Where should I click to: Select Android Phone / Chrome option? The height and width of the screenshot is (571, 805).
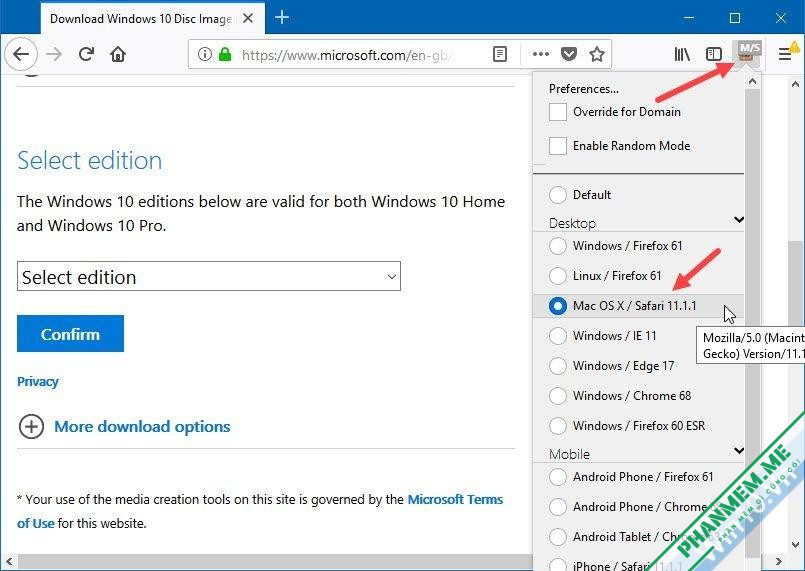coord(558,507)
